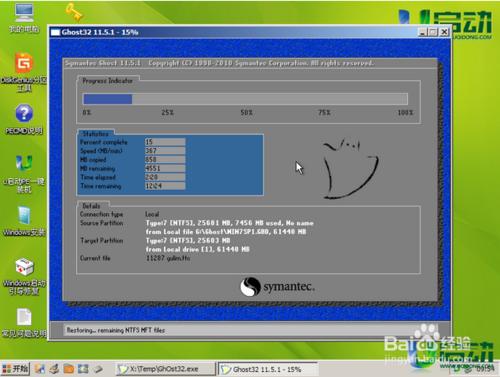Click the Percent complete value field
Image resolution: width=500 pixels, height=377 pixels.
point(165,142)
